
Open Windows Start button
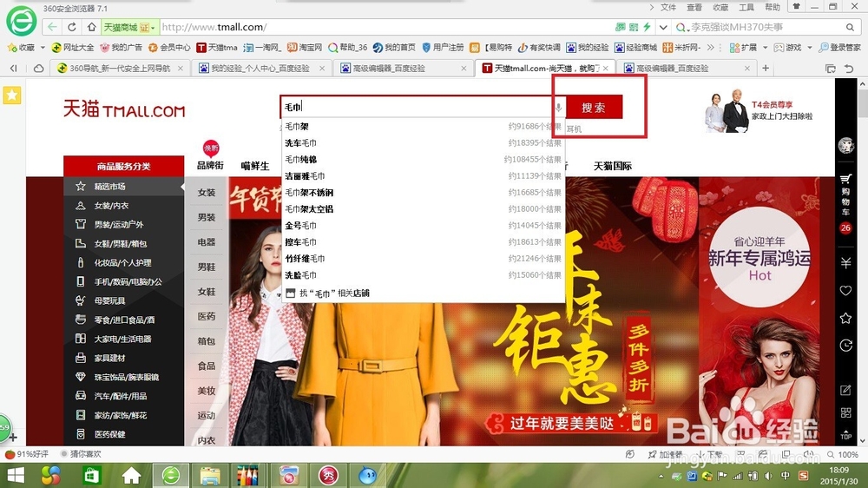[x=16, y=475]
